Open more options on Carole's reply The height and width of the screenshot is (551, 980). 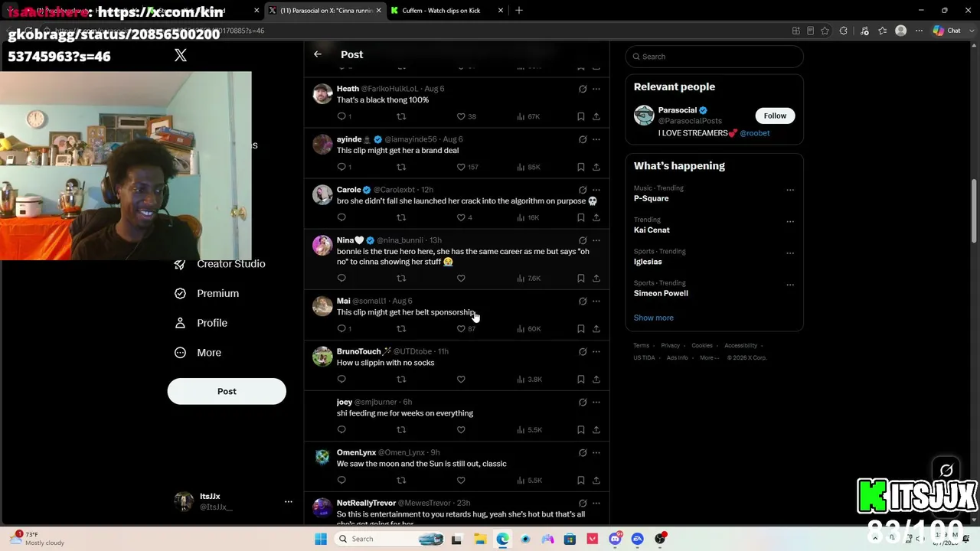[x=596, y=190]
